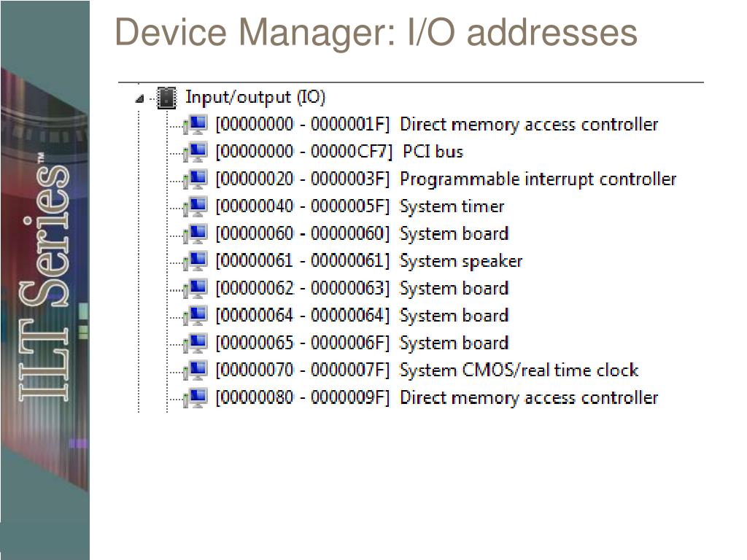Select System board at 00000060-00000060
747x560 pixels.
point(362,234)
